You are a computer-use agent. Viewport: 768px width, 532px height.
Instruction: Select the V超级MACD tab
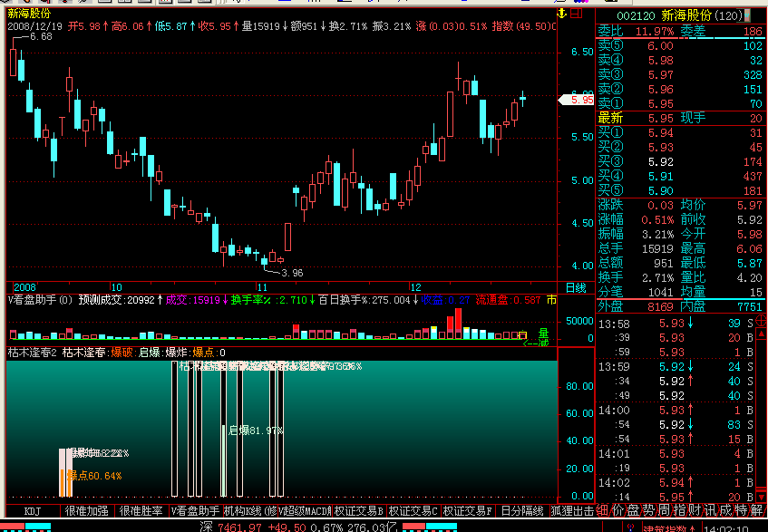click(305, 511)
